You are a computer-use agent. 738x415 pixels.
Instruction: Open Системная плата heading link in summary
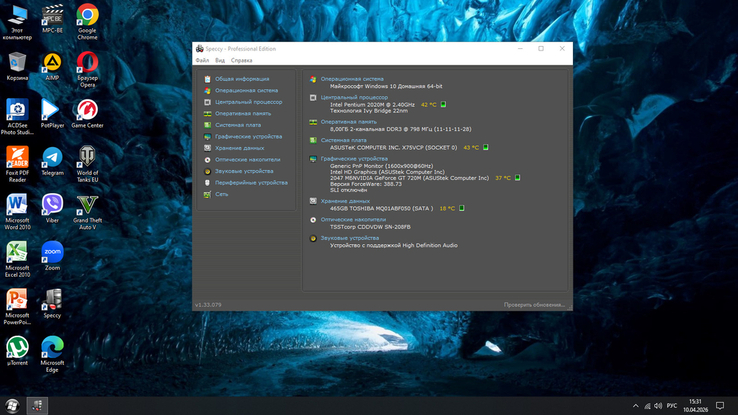point(344,140)
